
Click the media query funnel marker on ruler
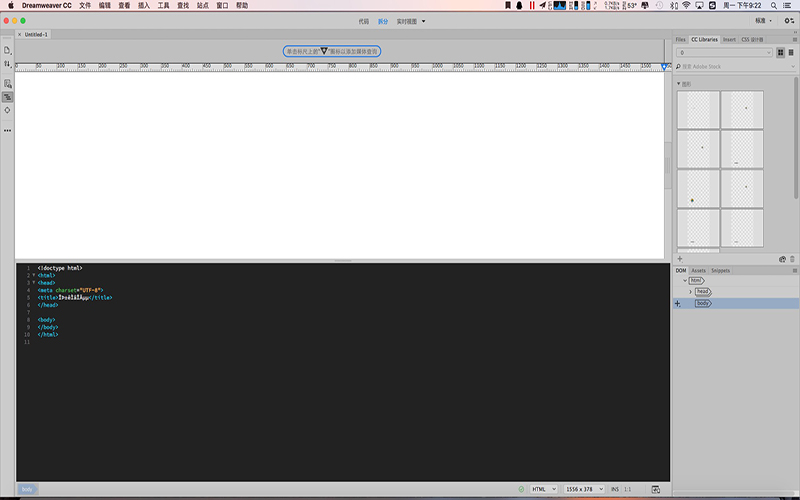[x=664, y=67]
